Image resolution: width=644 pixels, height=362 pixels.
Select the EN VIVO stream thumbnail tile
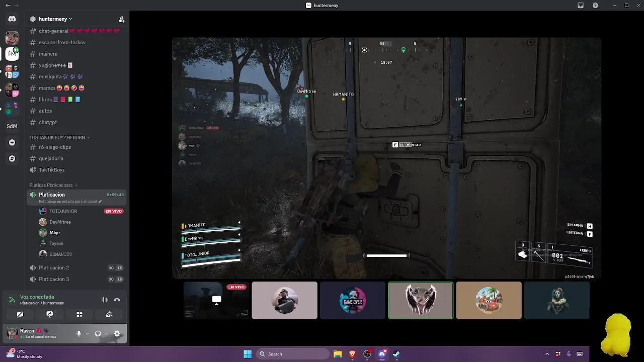(x=216, y=300)
